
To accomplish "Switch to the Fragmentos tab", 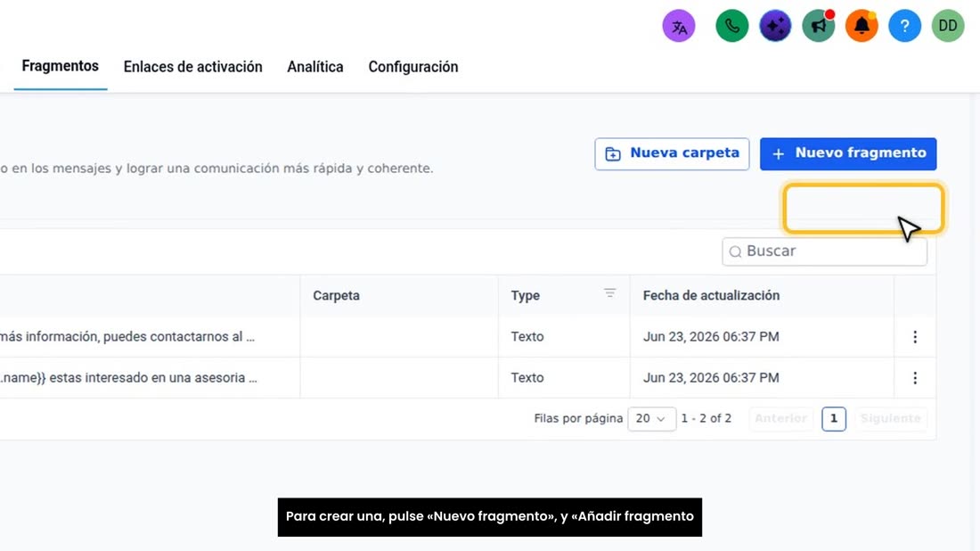I will (x=60, y=66).
